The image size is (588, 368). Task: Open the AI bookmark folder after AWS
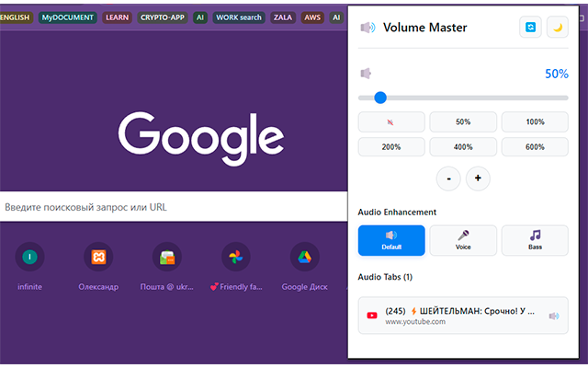pos(336,17)
